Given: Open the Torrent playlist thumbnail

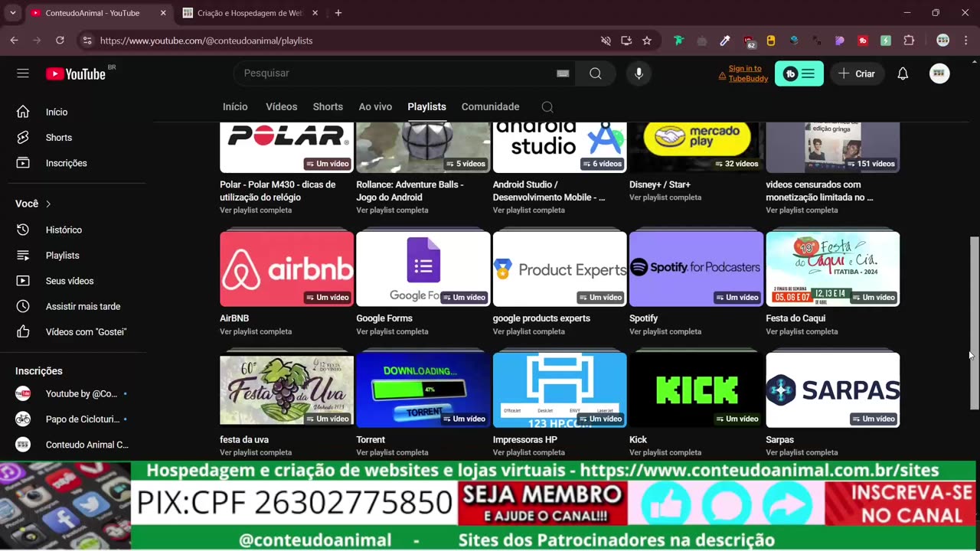Looking at the screenshot, I should click(423, 390).
